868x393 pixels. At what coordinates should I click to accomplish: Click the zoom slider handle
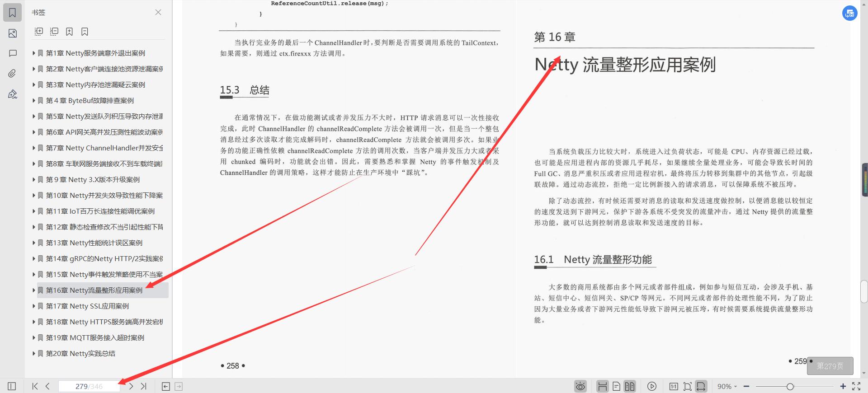[790, 386]
